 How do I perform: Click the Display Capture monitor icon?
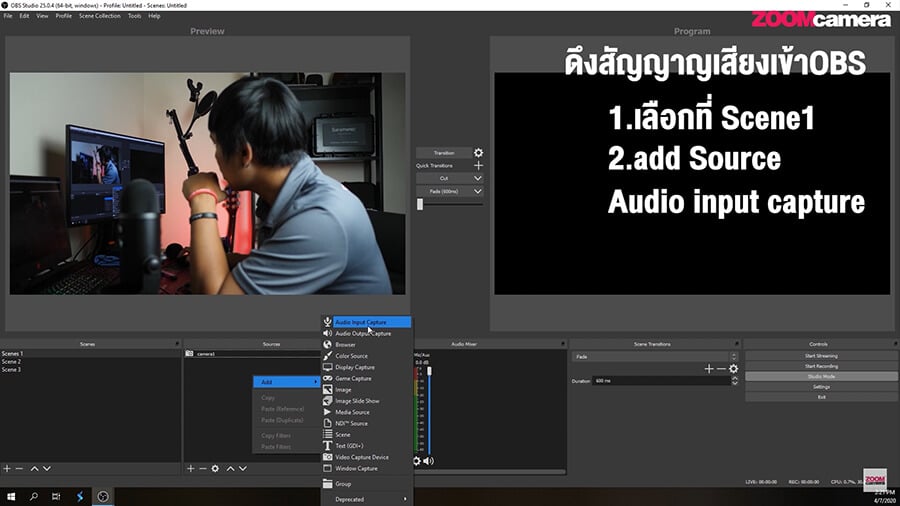pos(327,367)
